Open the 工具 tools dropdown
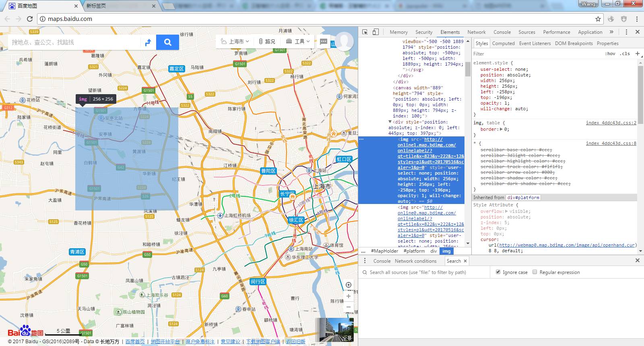The image size is (644, 346). tap(298, 41)
